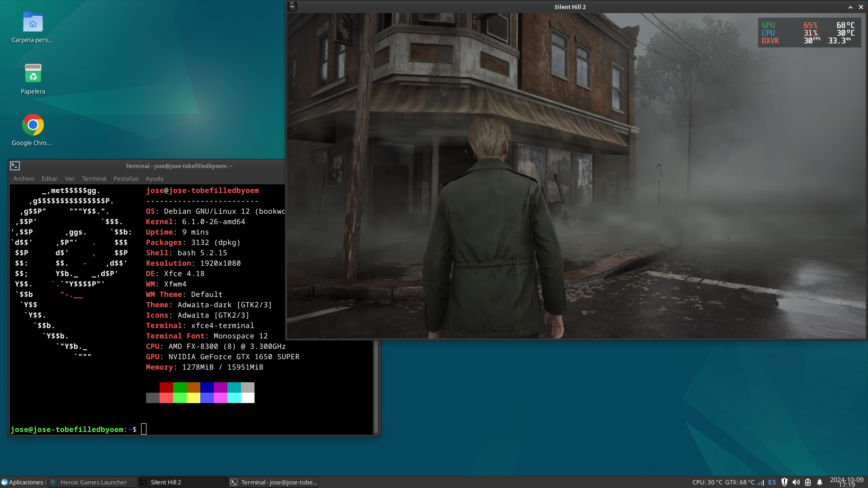Click the GPU 65% overlay reading in game
The width and height of the screenshot is (868, 488).
coord(810,25)
